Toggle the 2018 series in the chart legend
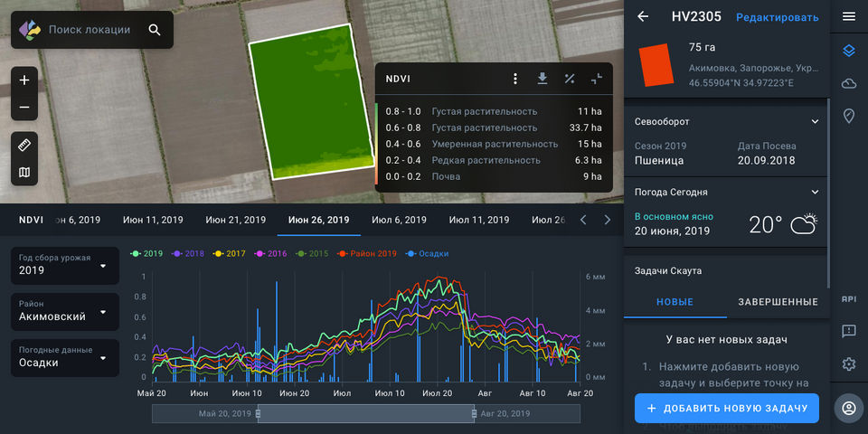This screenshot has height=434, width=868. coord(188,253)
